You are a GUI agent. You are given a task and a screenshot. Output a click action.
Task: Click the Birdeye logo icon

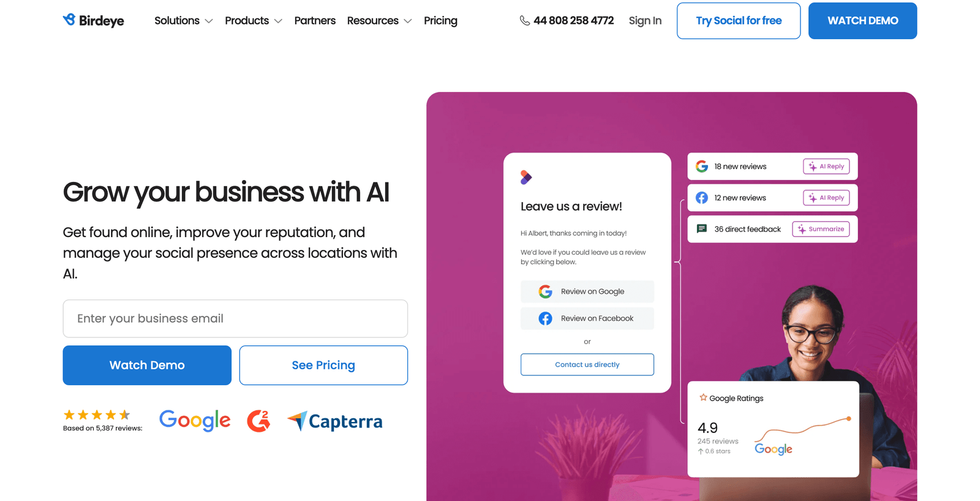point(69,20)
